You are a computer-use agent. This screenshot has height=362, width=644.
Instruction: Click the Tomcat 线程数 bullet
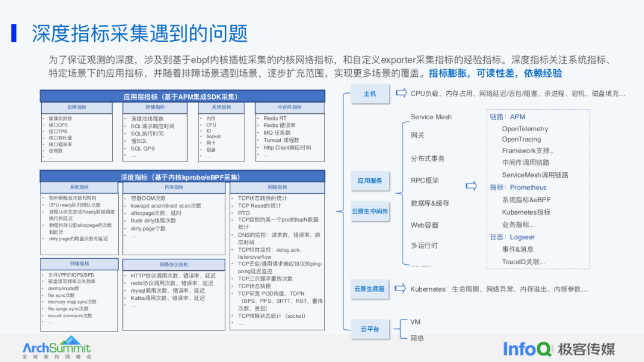[281, 140]
